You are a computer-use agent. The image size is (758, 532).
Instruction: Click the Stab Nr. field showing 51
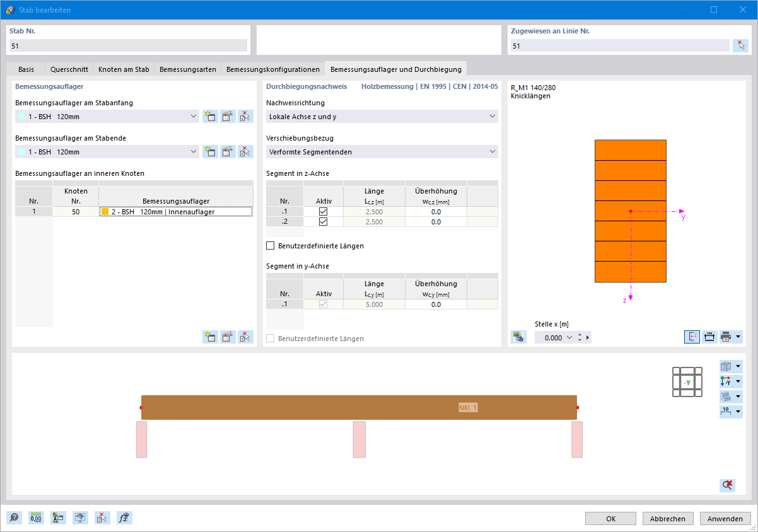tap(129, 45)
